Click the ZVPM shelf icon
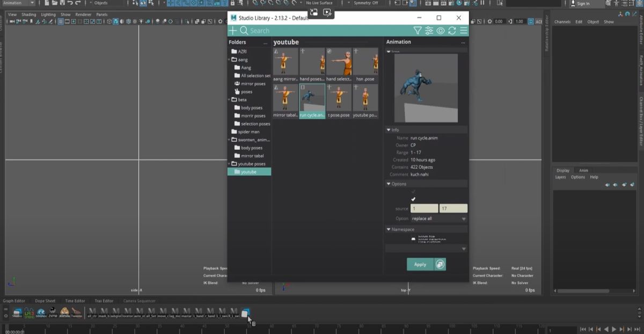Viewport: 644px width, 334px height. pyautogui.click(x=53, y=312)
